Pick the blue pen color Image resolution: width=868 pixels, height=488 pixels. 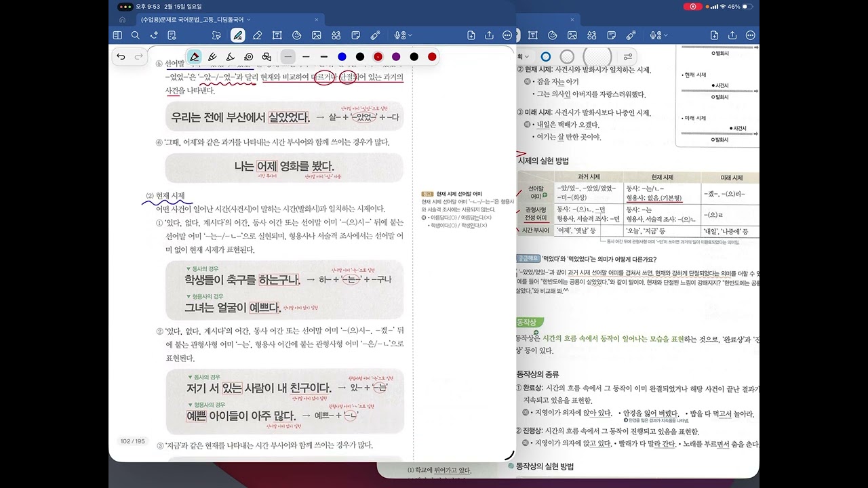pos(342,57)
